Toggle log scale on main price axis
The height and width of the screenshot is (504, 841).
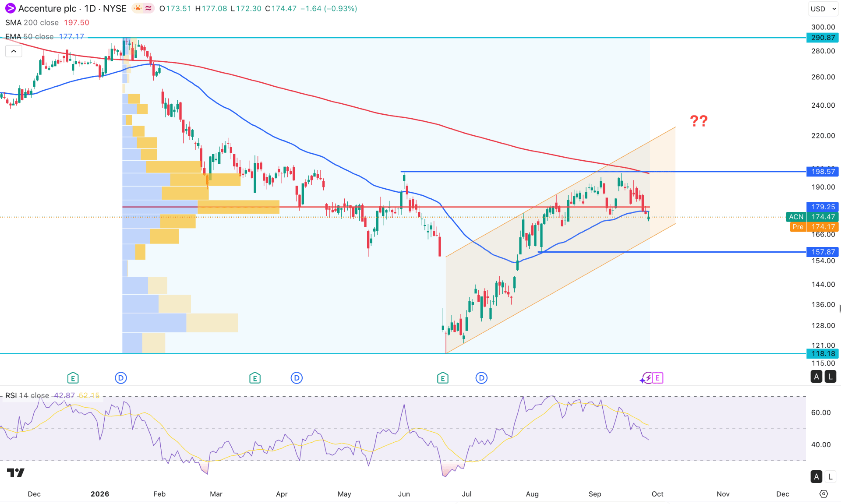pyautogui.click(x=830, y=377)
